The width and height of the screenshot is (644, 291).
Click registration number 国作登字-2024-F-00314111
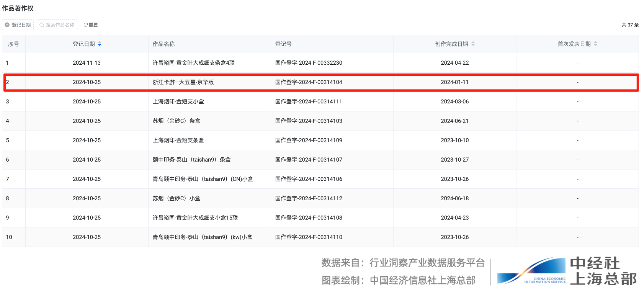[309, 101]
